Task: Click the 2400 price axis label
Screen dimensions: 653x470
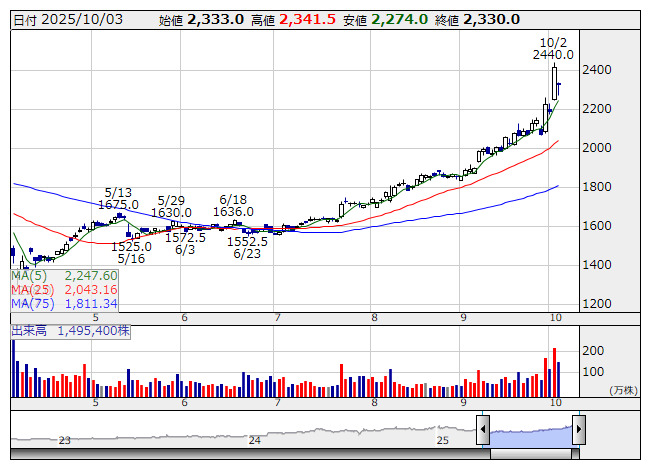Action: [597, 70]
